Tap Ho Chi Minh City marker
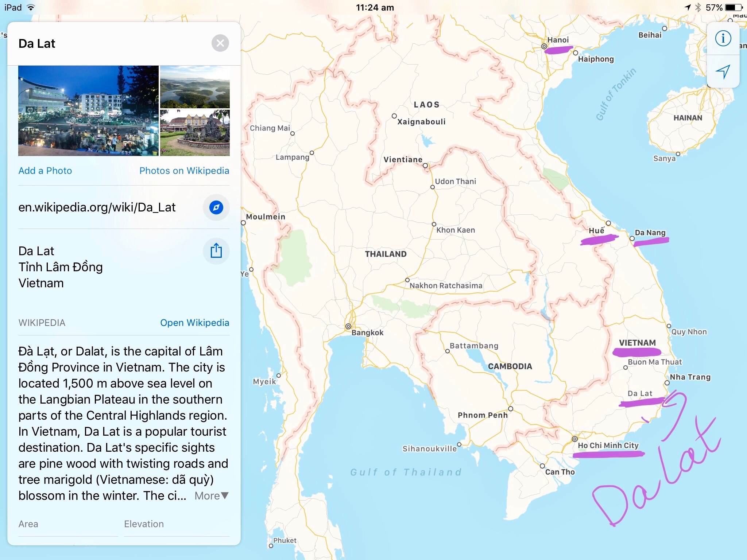747x560 pixels. coord(575,439)
